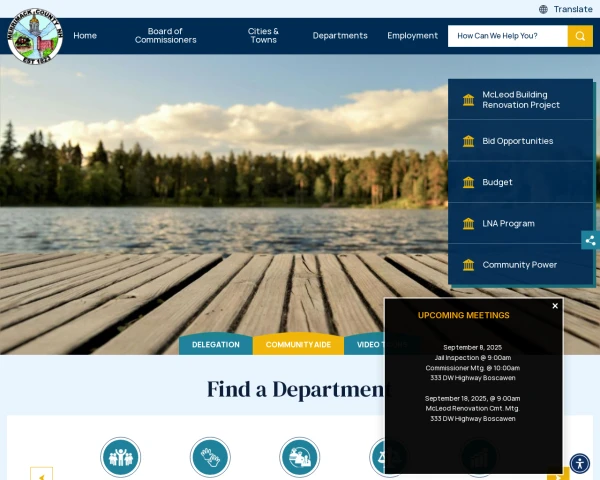This screenshot has height=480, width=600.
Task: Open the LNA Program link
Action: pos(520,224)
